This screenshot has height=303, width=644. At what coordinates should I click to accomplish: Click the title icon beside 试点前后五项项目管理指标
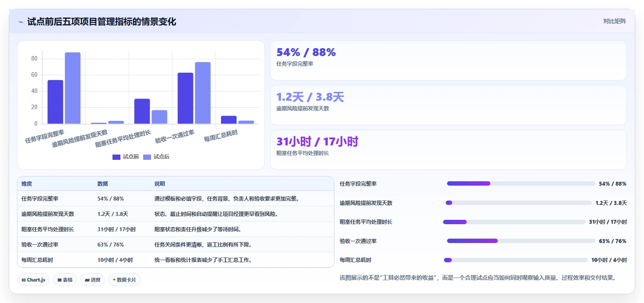coord(21,22)
